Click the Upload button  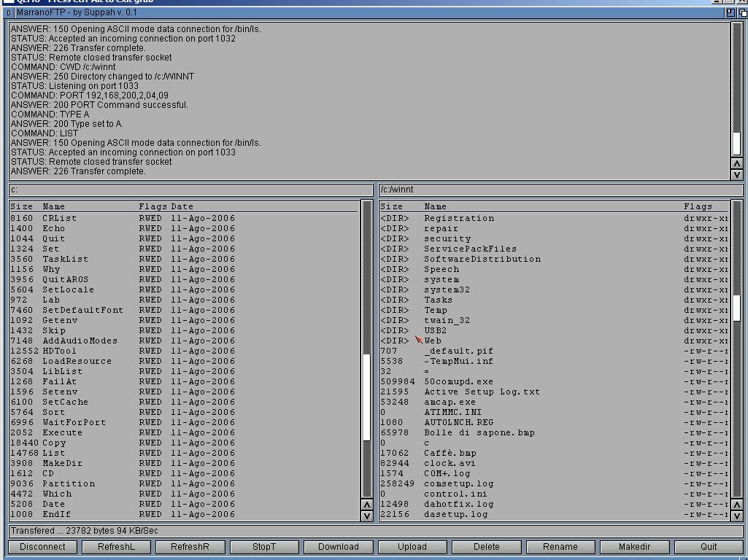(412, 547)
